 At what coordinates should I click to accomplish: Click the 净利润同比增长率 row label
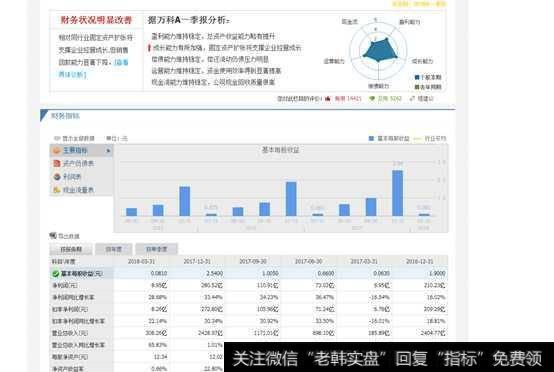pyautogui.click(x=73, y=297)
